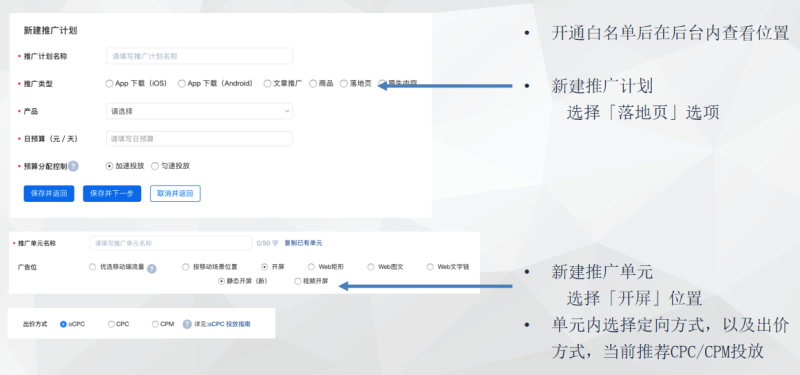Open the 复制已有单元 link
800x375 pixels.
click(303, 243)
